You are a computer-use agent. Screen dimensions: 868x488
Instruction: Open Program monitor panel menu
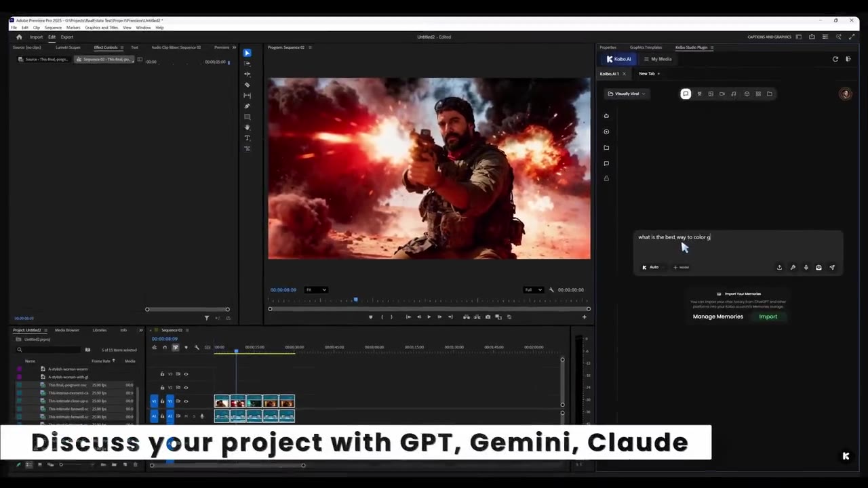tap(310, 47)
